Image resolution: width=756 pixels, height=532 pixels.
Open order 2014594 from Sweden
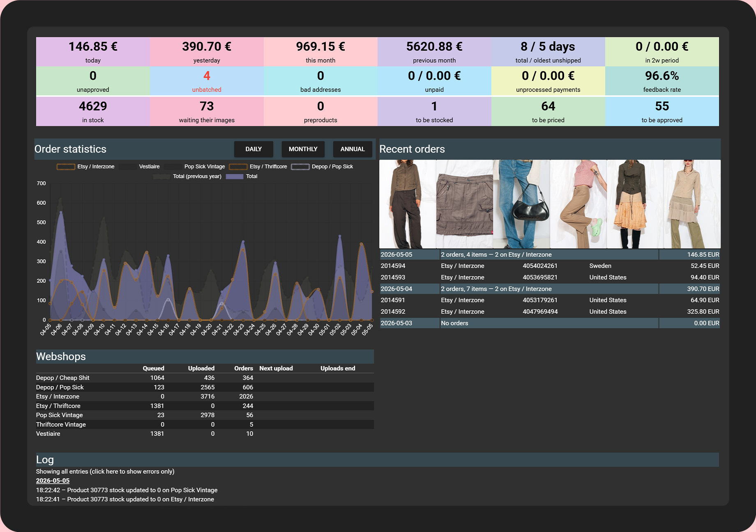pyautogui.click(x=550, y=266)
